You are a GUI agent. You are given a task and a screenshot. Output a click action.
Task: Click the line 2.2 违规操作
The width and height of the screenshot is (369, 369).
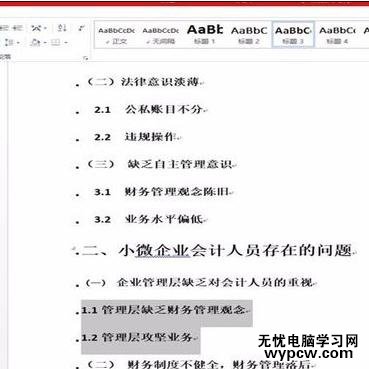tap(136, 137)
